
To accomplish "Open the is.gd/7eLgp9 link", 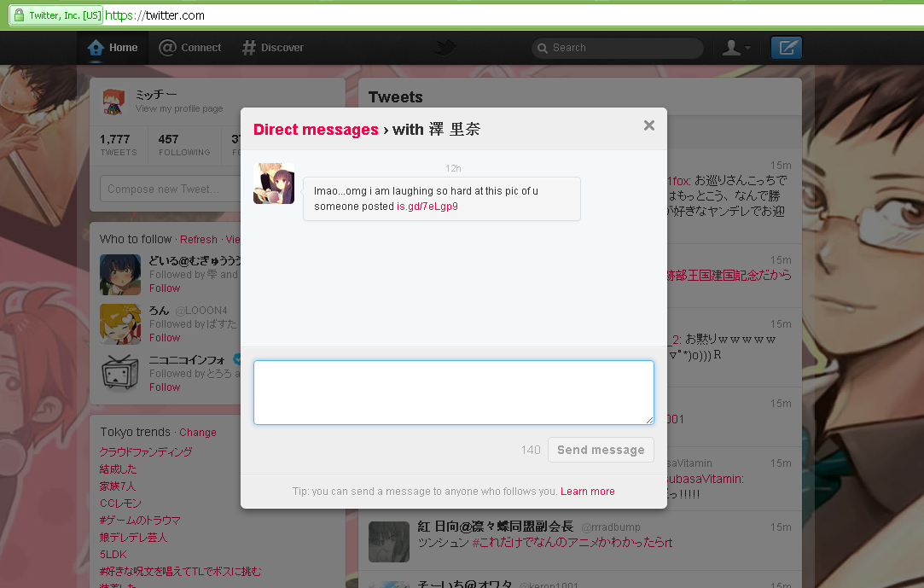I will 427,207.
